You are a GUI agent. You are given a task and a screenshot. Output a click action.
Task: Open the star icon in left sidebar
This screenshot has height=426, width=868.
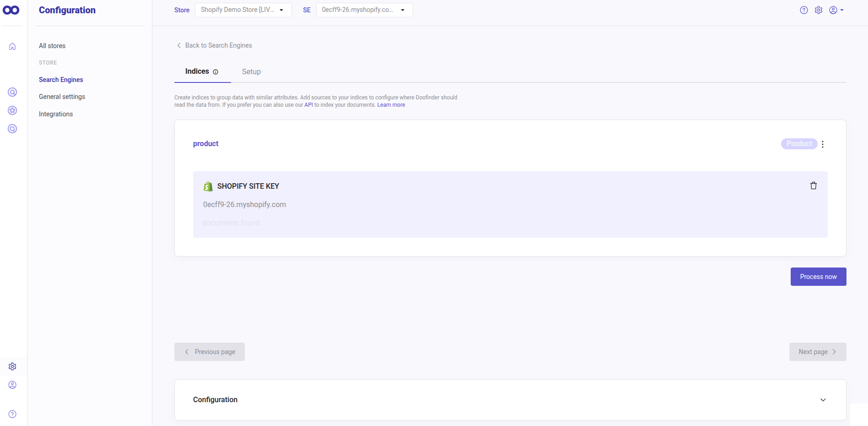click(x=12, y=110)
